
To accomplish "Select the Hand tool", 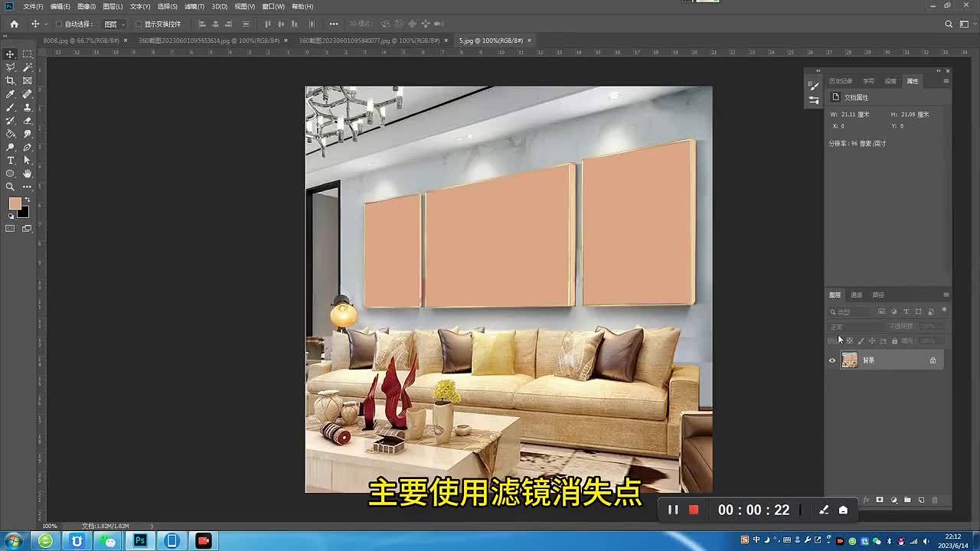I will [x=26, y=173].
